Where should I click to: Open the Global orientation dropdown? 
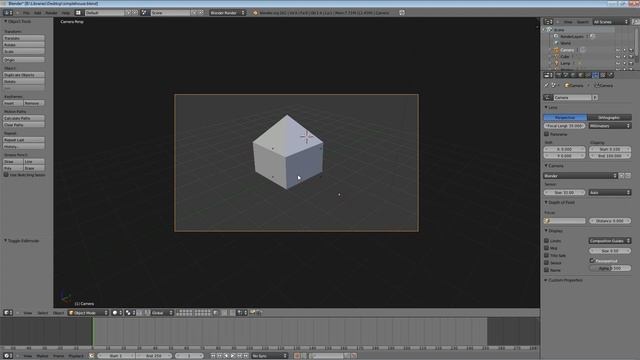(162, 313)
